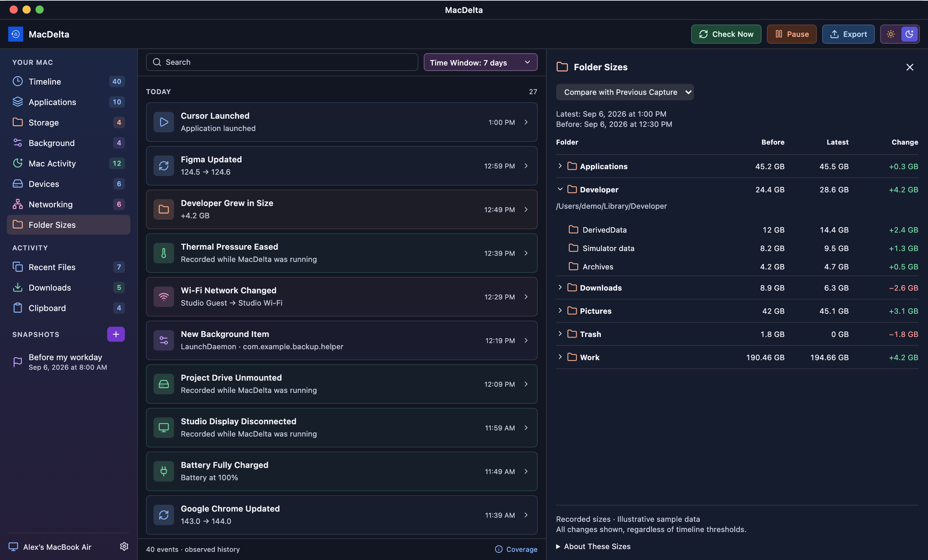This screenshot has width=928, height=560.
Task: Click the Cursor Launched play icon
Action: 163,122
